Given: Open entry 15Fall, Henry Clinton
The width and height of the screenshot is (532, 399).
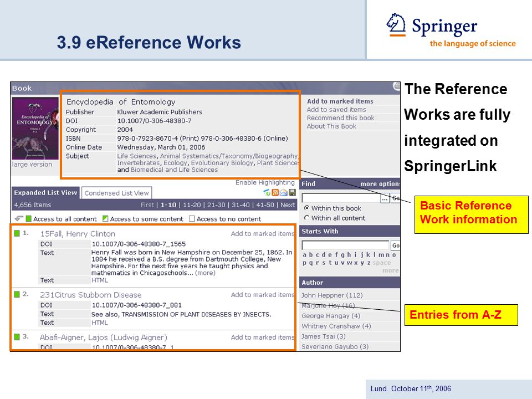Looking at the screenshot, I should pyautogui.click(x=78, y=234).
